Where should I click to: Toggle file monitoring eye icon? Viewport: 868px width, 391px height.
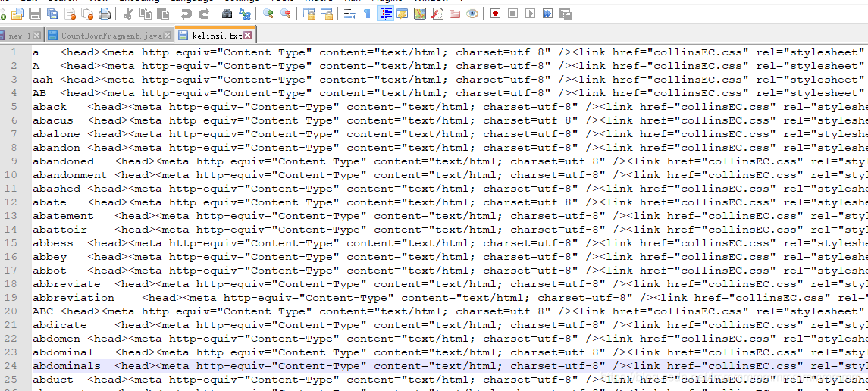tap(472, 14)
